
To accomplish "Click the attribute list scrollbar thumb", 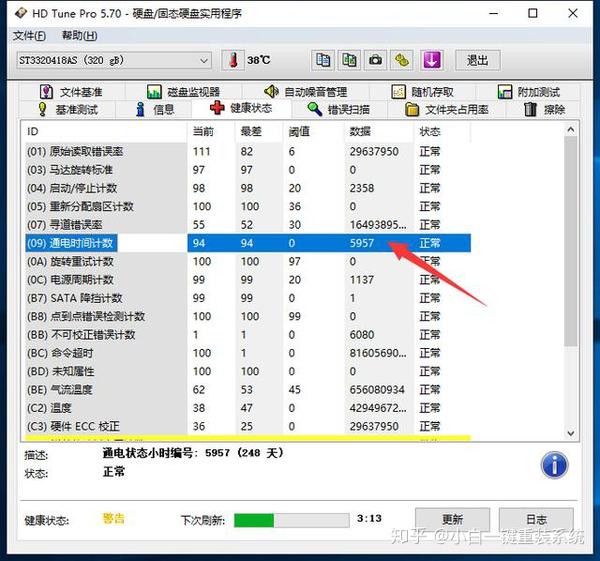I will (571, 242).
